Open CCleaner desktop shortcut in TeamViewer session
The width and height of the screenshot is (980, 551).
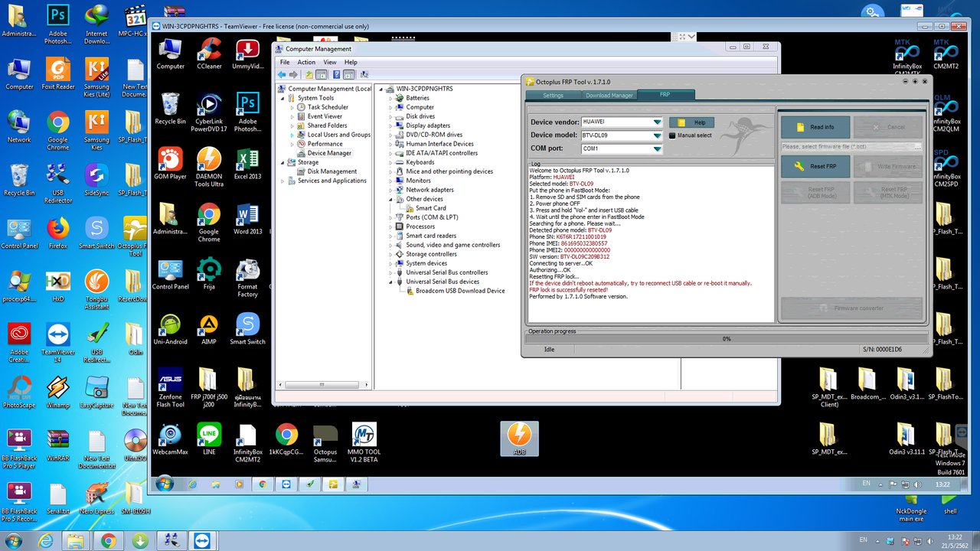pyautogui.click(x=209, y=54)
